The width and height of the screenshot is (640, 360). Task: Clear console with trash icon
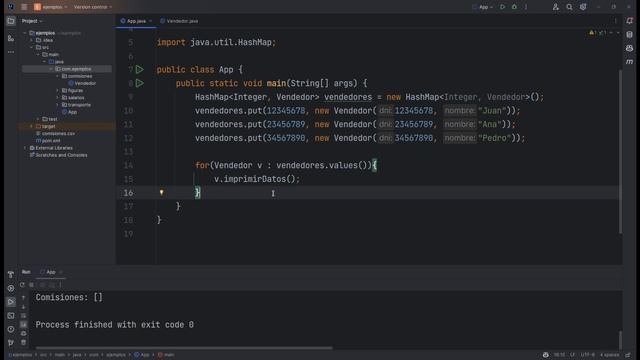[23, 342]
